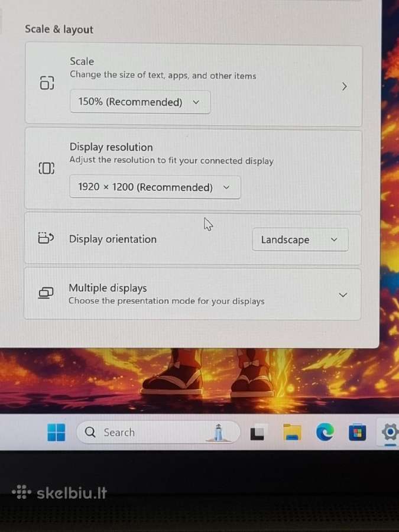
Task: Open the Scale advanced settings chevron
Action: click(344, 86)
